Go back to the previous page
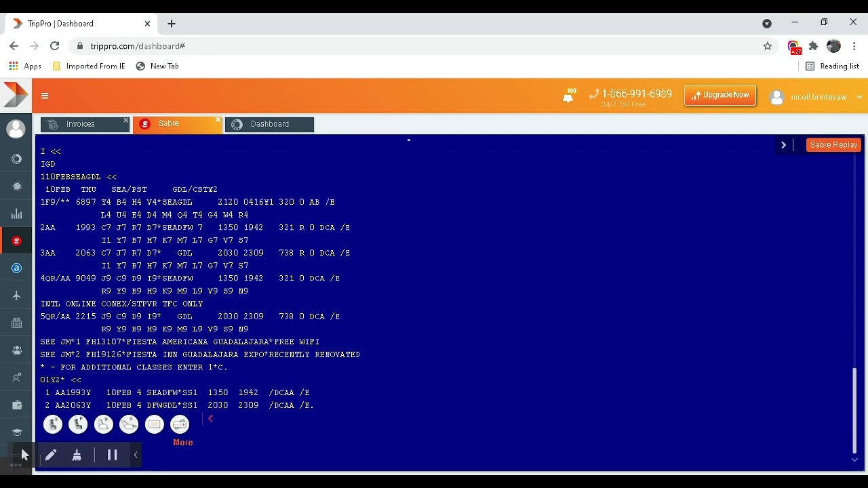Screen dimensions: 868x488 14,46
